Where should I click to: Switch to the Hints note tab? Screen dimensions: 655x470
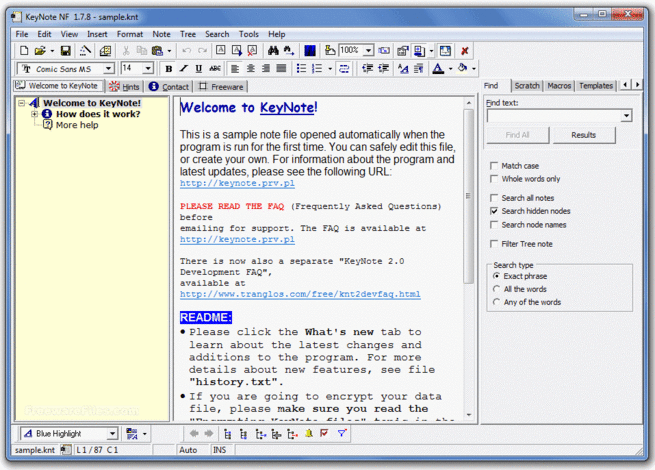tap(124, 86)
